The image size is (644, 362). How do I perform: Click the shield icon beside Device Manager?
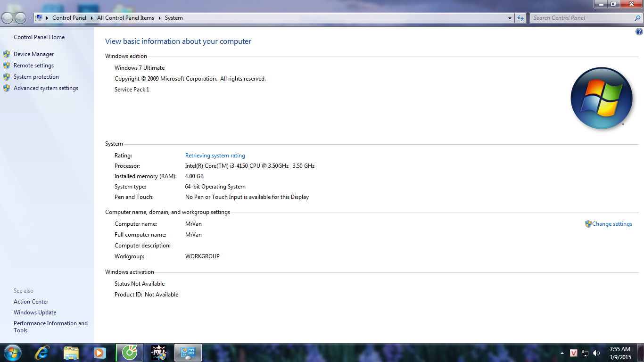[7, 54]
